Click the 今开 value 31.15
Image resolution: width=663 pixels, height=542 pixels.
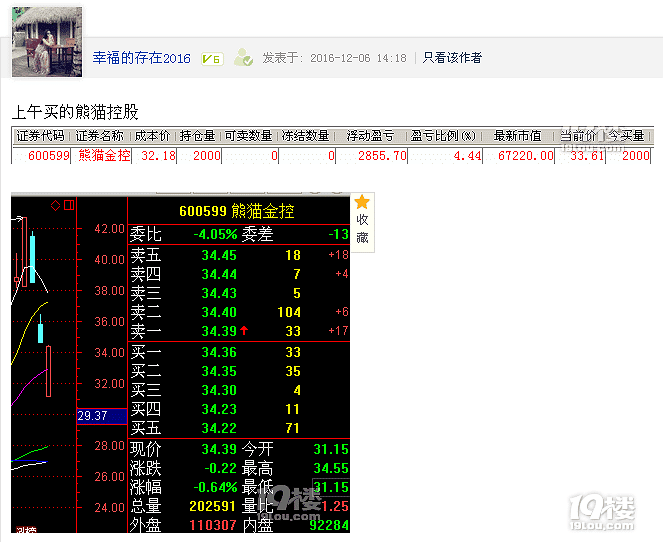[331, 449]
